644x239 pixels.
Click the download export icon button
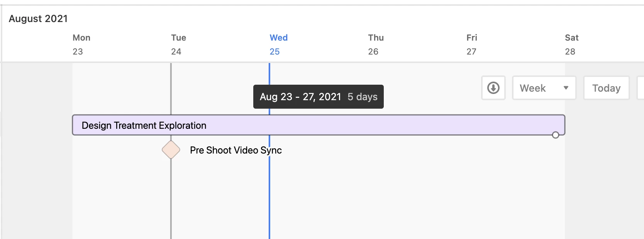click(493, 88)
